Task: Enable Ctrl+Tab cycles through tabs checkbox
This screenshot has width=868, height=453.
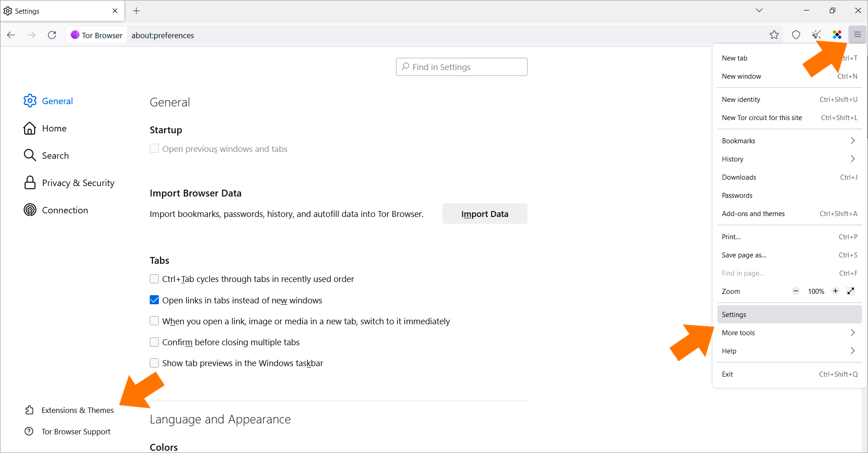Action: click(154, 279)
